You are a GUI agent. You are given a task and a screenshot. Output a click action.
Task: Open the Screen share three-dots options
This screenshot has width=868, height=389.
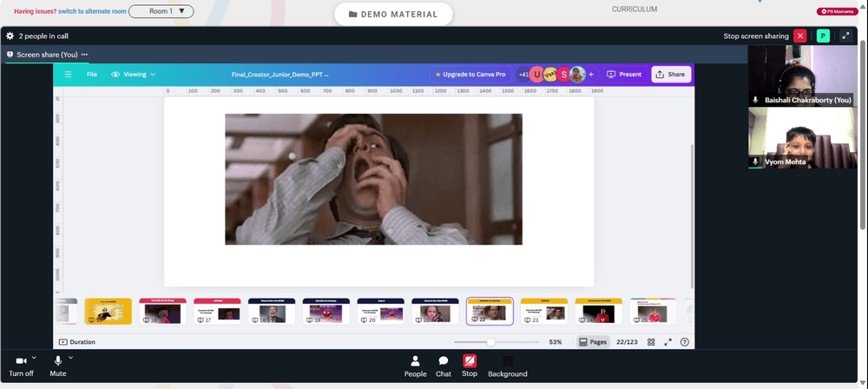(85, 55)
